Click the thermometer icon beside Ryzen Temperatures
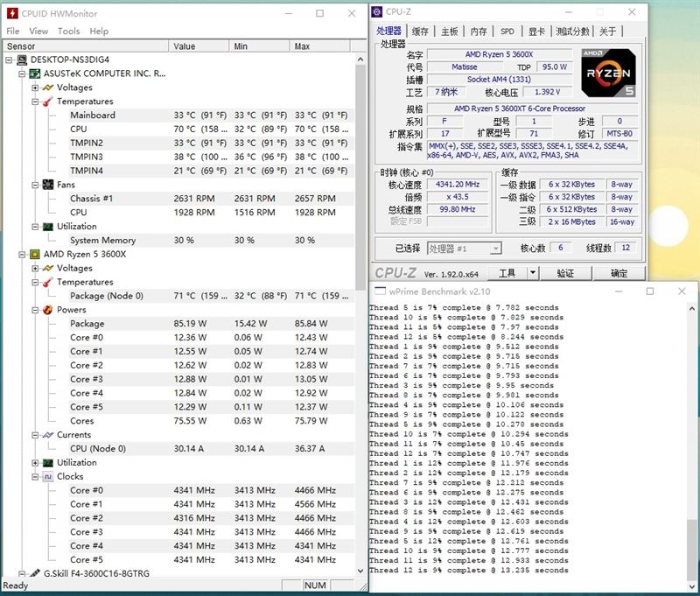The height and width of the screenshot is (596, 700). pyautogui.click(x=48, y=282)
